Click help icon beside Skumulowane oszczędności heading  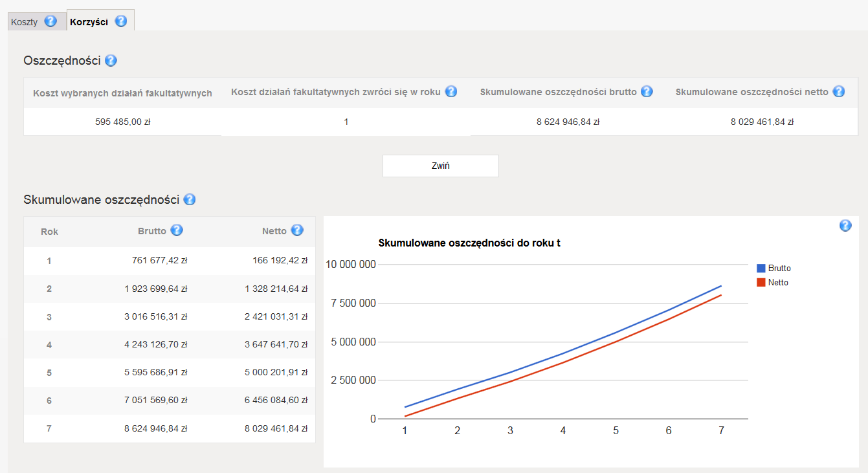tap(190, 199)
